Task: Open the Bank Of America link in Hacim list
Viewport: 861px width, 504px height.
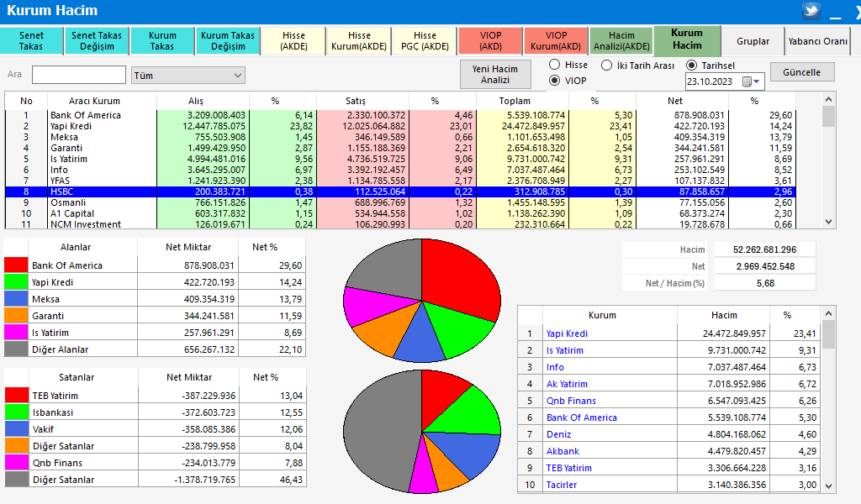Action: coord(582,417)
